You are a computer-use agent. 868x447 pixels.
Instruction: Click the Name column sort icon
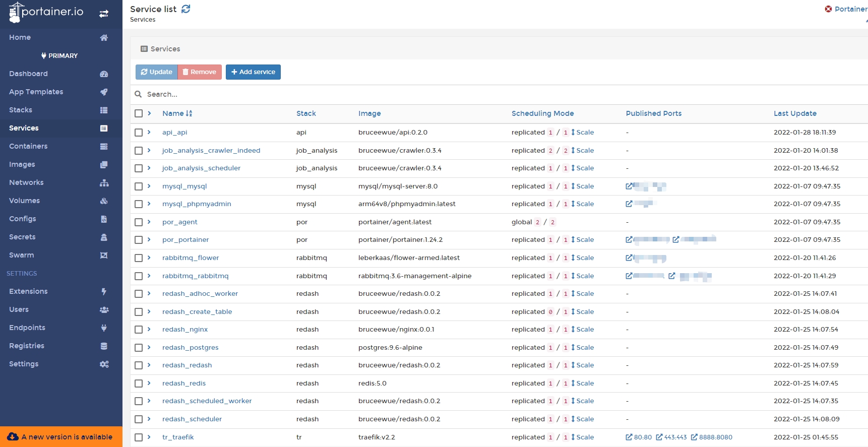[x=189, y=114]
